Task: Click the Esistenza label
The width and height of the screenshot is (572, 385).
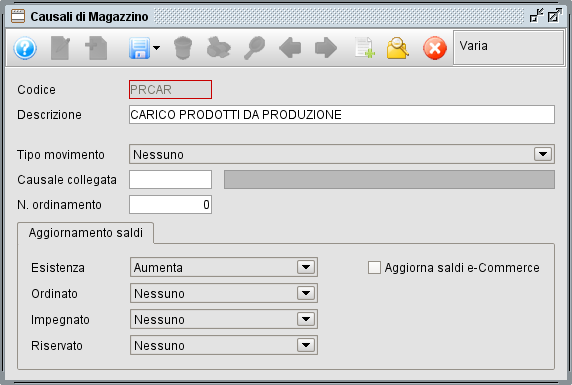Action: (x=58, y=268)
